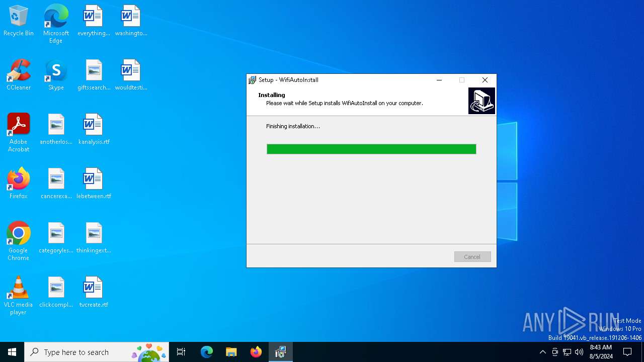
Task: Open Firefox desktop shortcut
Action: pos(19,184)
